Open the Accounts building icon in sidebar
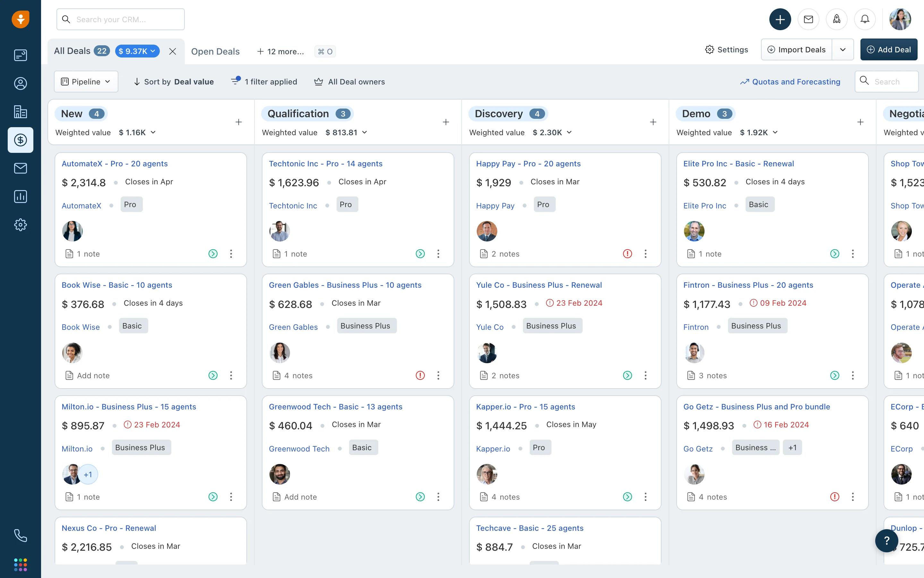 (20, 112)
